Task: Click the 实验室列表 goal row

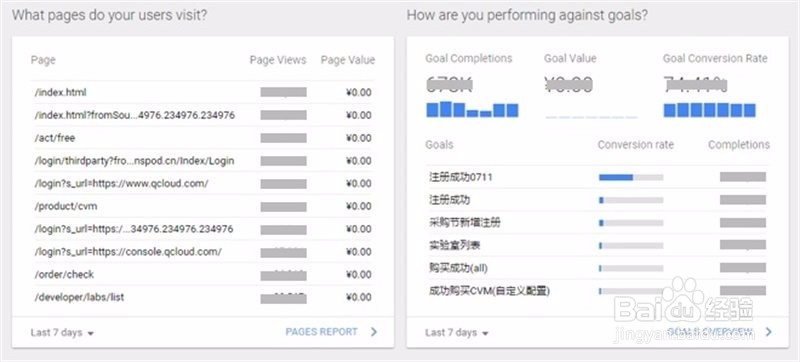Action: pyautogui.click(x=596, y=246)
